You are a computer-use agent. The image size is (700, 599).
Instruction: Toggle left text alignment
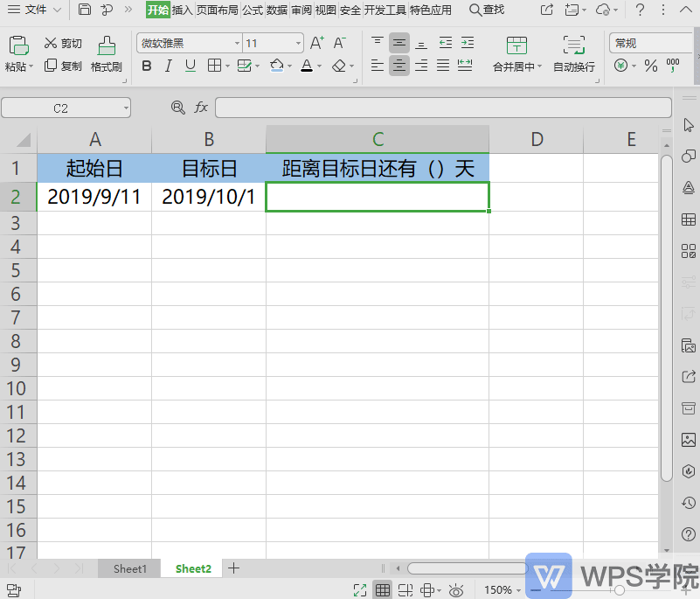point(378,66)
